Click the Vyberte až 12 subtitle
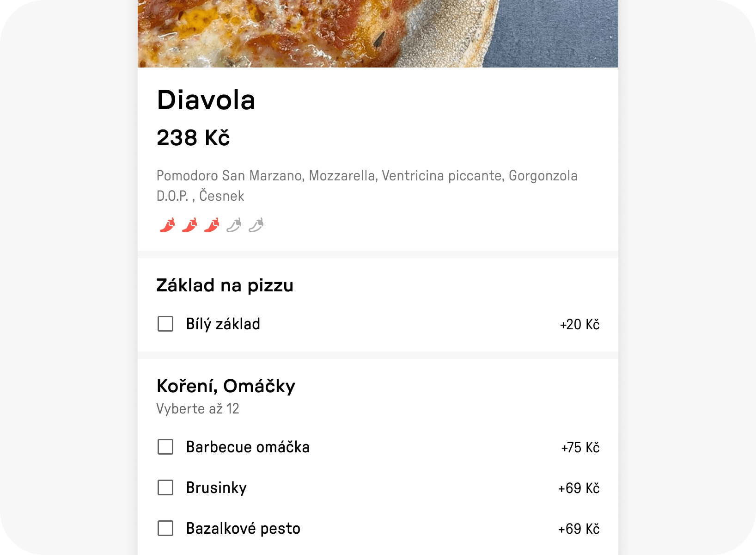 click(x=198, y=408)
